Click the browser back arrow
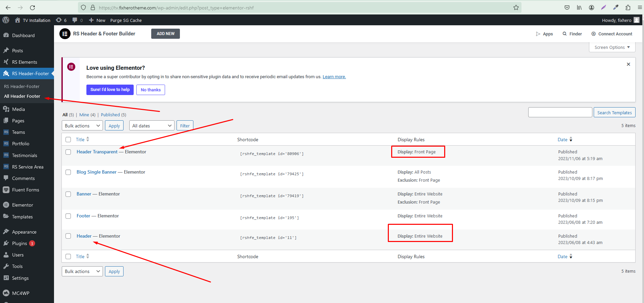 (8, 7)
